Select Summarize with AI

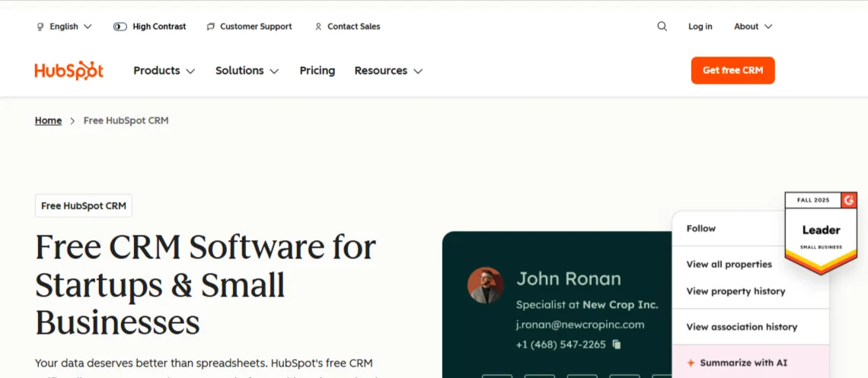743,363
